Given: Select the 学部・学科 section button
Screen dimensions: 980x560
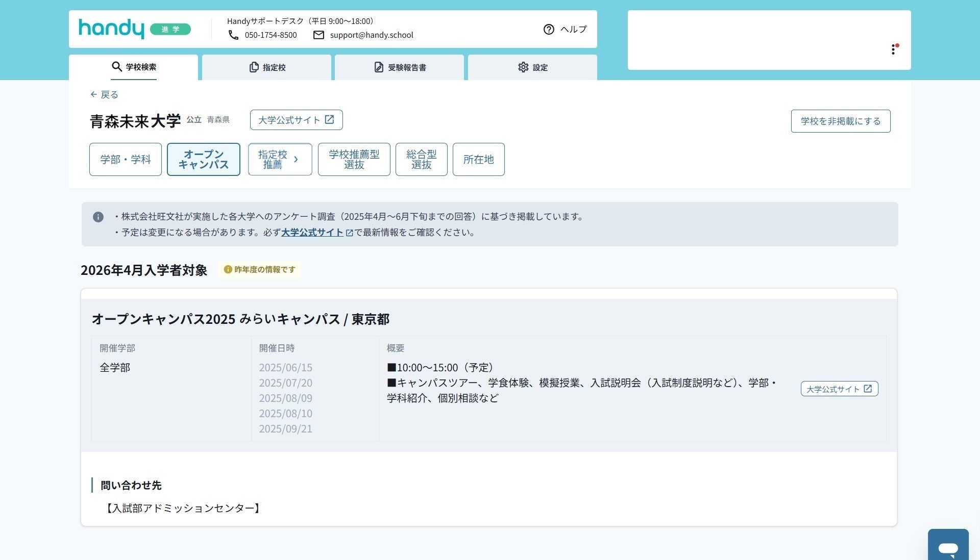Looking at the screenshot, I should pyautogui.click(x=126, y=160).
